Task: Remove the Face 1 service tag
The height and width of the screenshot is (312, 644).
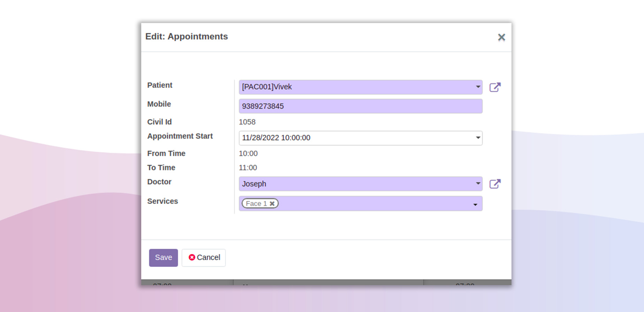Action: click(x=272, y=204)
